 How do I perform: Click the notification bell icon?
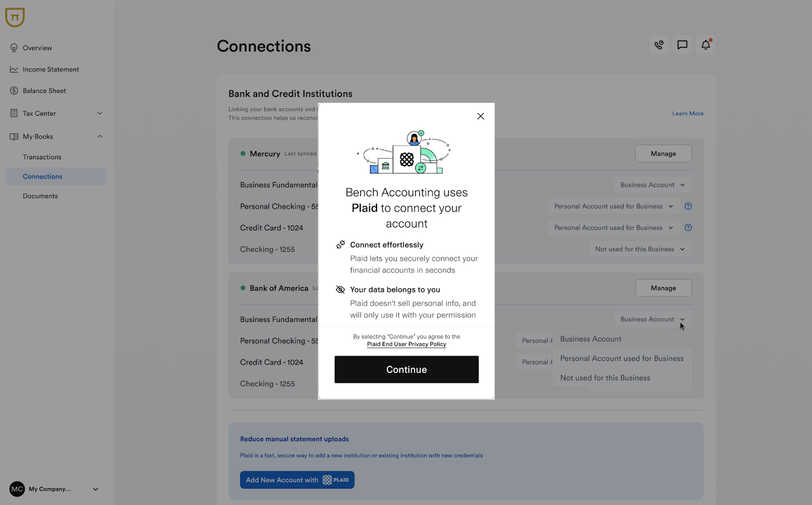(705, 45)
